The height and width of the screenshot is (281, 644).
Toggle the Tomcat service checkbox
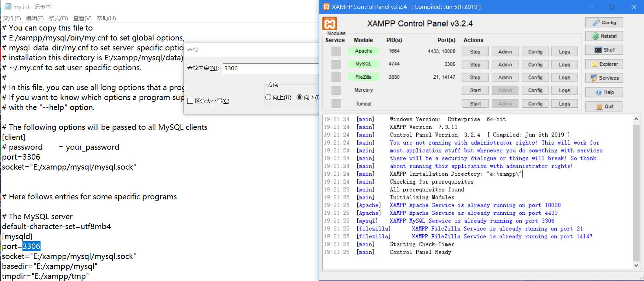(336, 103)
